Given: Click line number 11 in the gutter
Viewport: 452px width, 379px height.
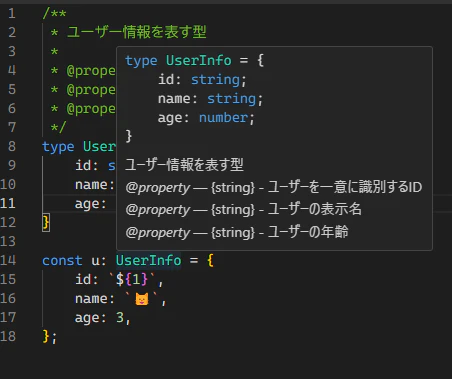Looking at the screenshot, I should pyautogui.click(x=8, y=203).
